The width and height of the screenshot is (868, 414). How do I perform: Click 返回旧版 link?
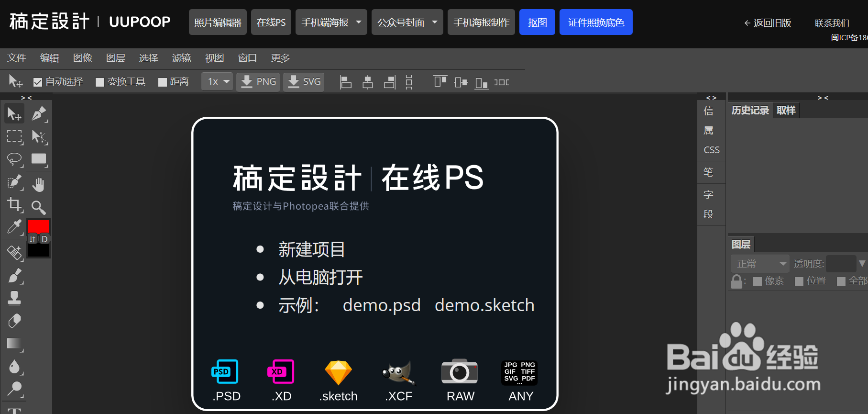(768, 23)
